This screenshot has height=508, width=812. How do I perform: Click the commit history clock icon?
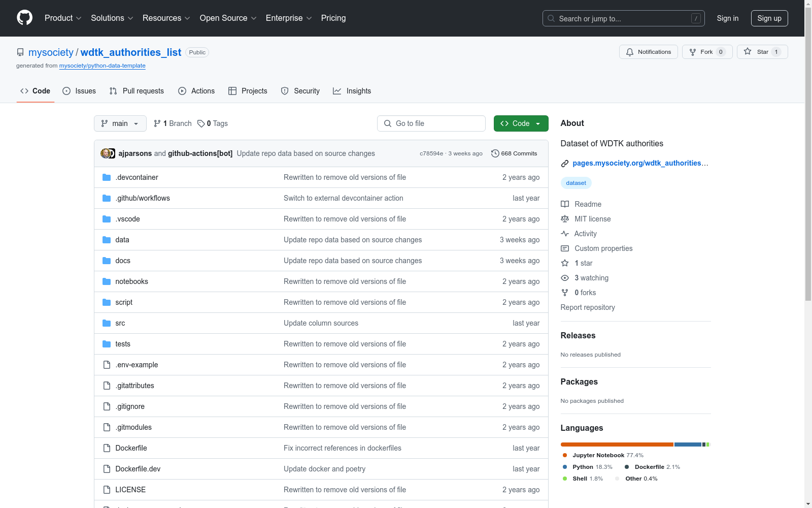point(495,153)
